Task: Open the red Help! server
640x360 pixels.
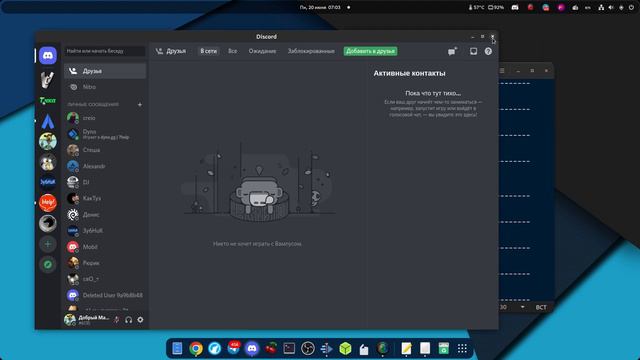Action: click(48, 202)
